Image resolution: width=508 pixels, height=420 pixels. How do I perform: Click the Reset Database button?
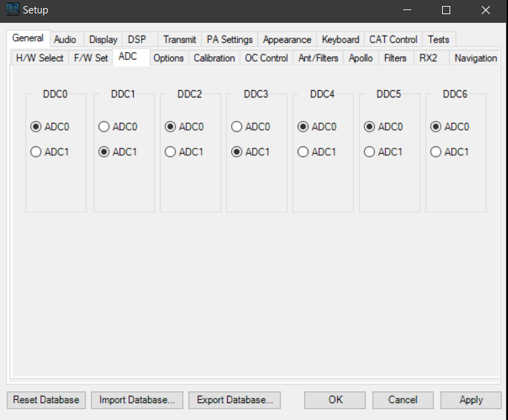[x=46, y=400]
